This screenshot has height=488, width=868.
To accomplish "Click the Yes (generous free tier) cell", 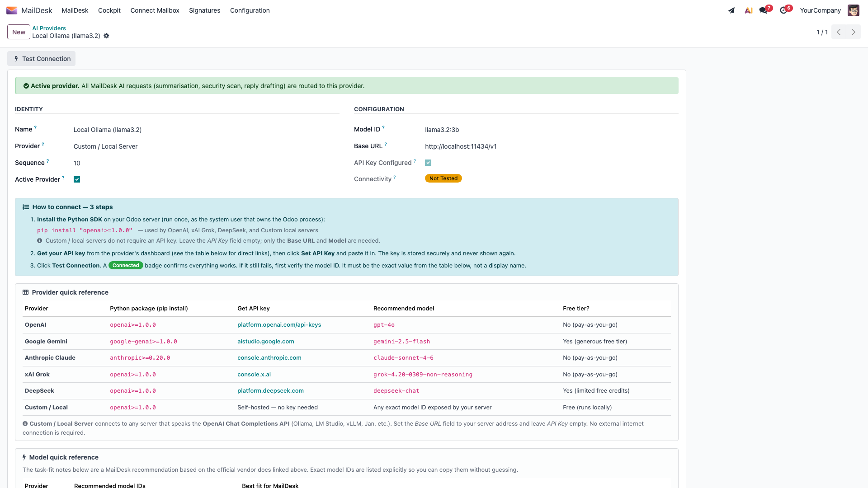I will coord(595,342).
